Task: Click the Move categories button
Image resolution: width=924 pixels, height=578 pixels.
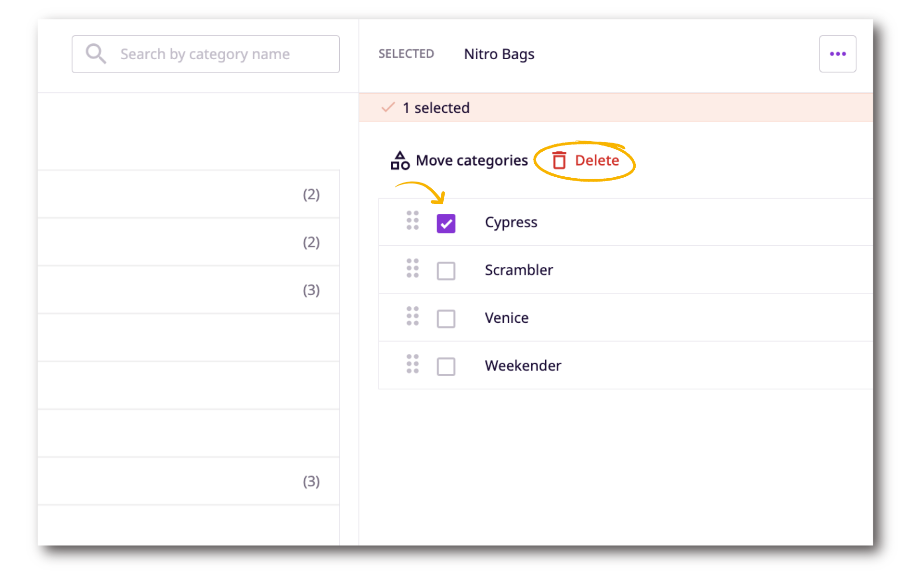Action: tap(472, 160)
